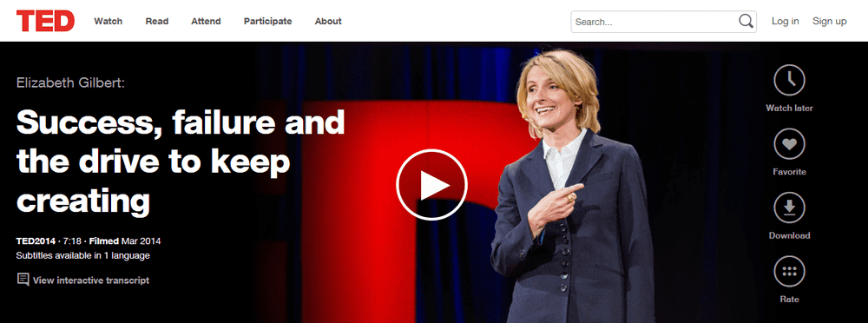Click the Rate dots icon
The image size is (868, 323).
pos(789,272)
